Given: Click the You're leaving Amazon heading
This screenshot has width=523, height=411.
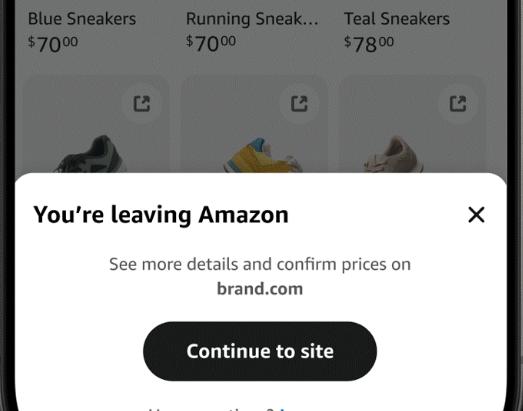Looking at the screenshot, I should (x=161, y=215).
